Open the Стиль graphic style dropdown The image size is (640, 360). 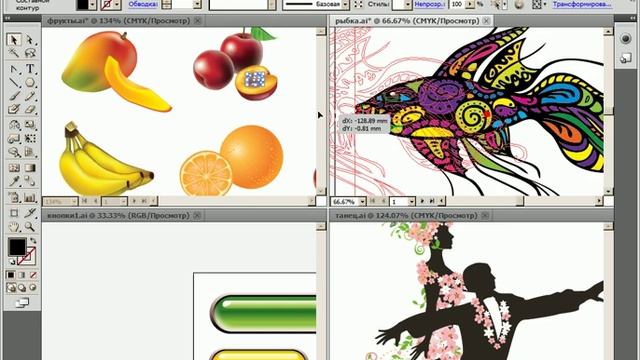point(408,4)
